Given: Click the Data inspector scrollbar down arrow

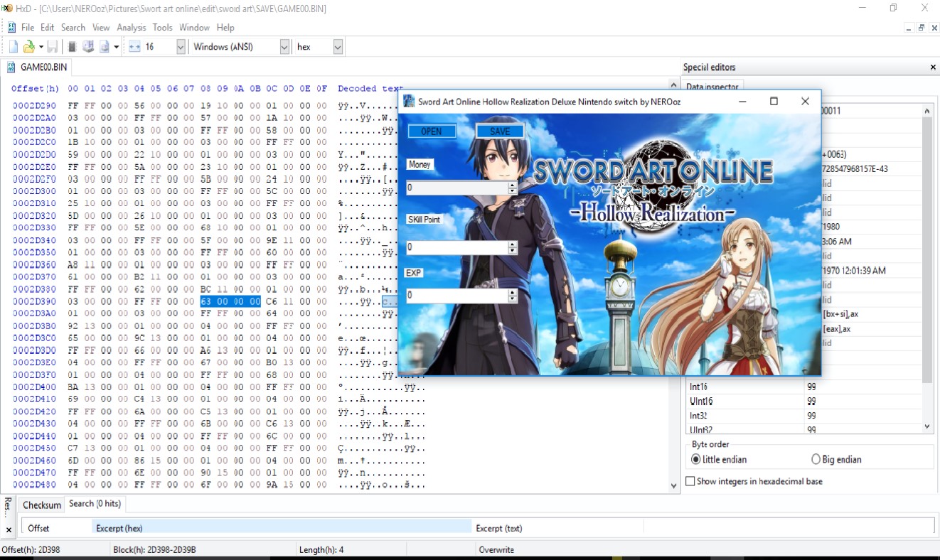Looking at the screenshot, I should 927,426.
